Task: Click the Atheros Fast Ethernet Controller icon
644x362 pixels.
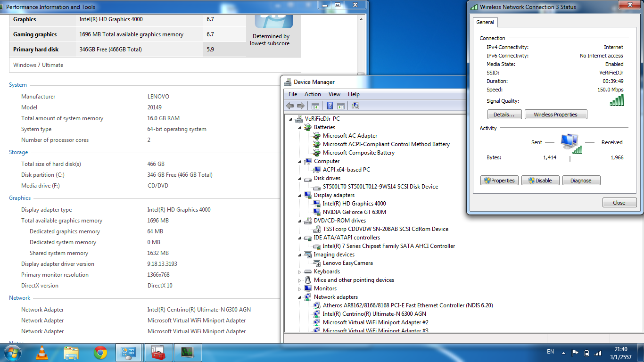Action: (x=317, y=305)
